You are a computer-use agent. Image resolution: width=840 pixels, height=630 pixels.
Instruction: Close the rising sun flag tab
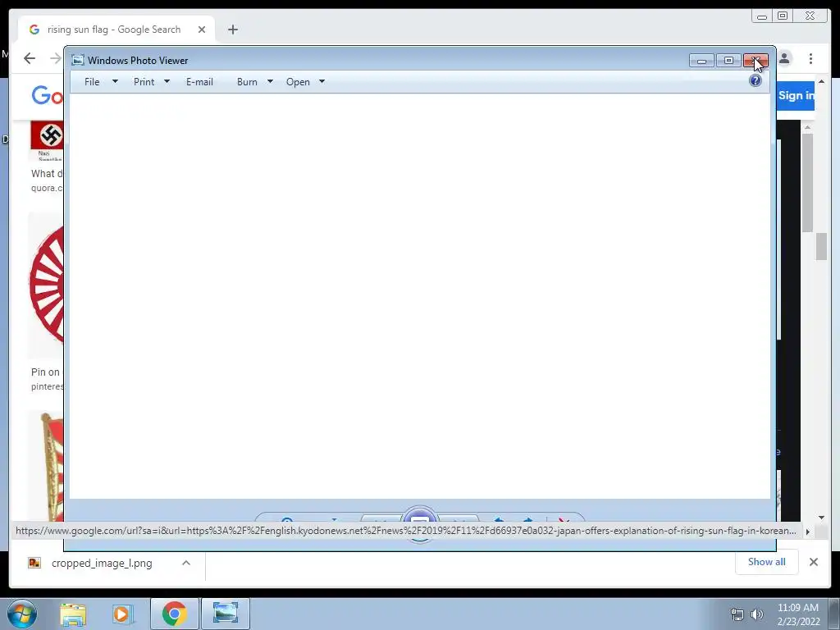coord(202,30)
